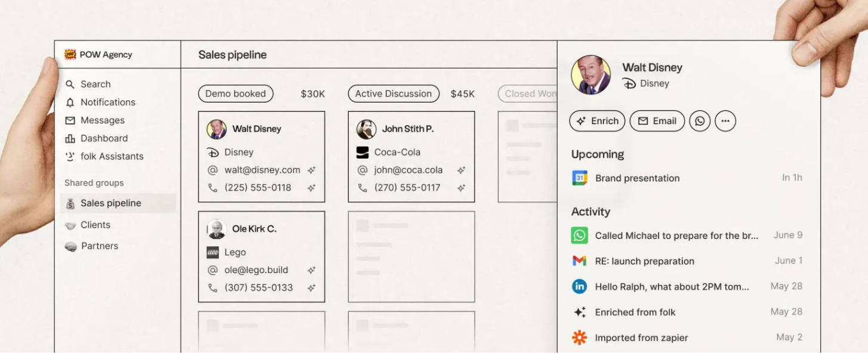This screenshot has height=353, width=868.
Task: Click the Active Discussion stage label
Action: (x=393, y=94)
